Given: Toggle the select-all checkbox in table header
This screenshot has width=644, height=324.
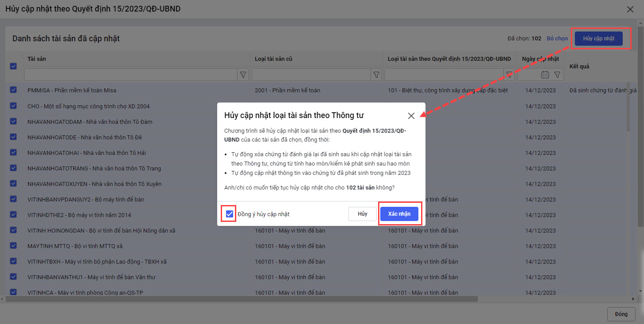Looking at the screenshot, I should [13, 66].
